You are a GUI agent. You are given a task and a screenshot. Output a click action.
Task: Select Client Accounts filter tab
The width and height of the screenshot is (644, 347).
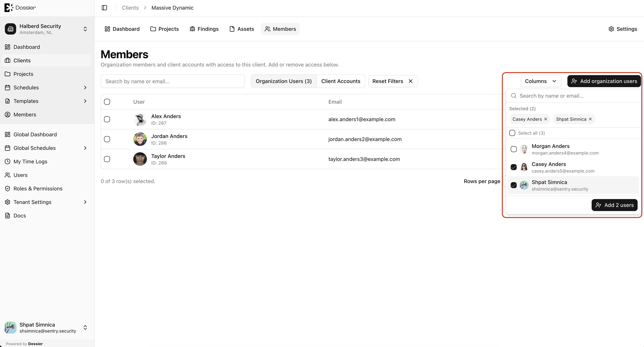[341, 81]
